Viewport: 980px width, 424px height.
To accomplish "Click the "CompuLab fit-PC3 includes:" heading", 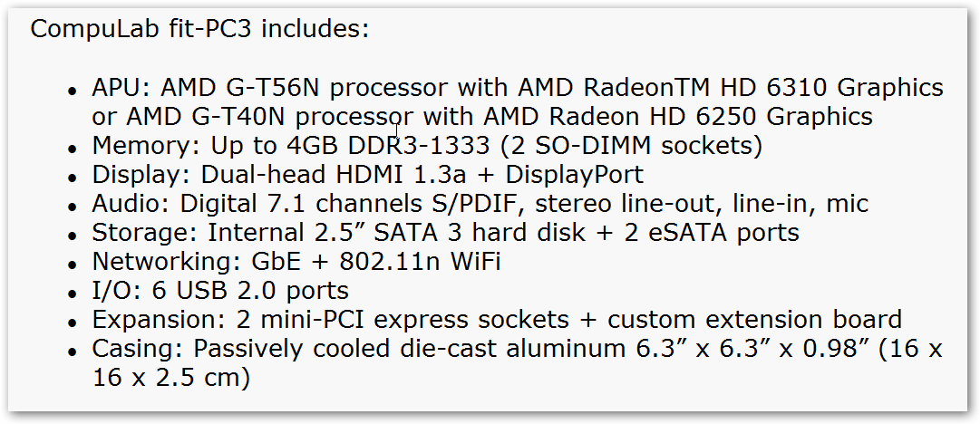I will tap(200, 29).
